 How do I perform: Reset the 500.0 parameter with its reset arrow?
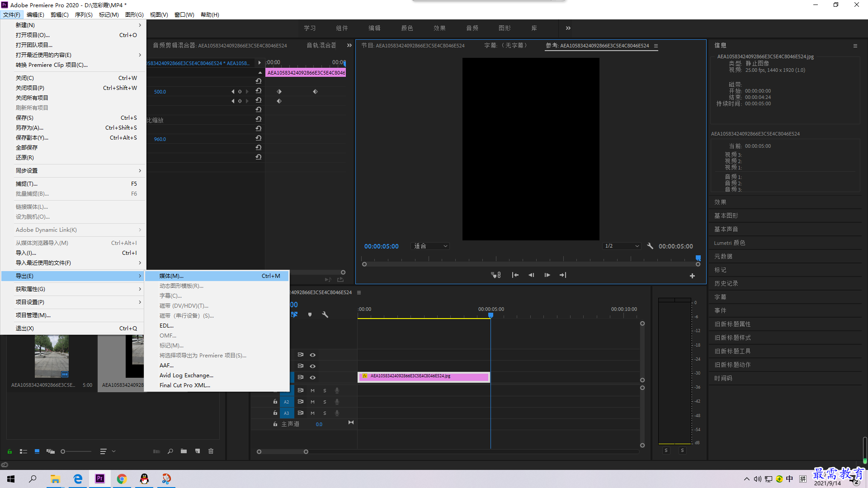point(258,91)
